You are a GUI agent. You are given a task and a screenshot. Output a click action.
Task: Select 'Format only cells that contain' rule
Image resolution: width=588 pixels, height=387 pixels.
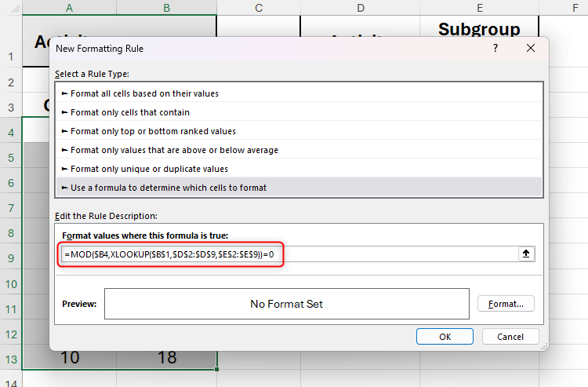pos(130,112)
